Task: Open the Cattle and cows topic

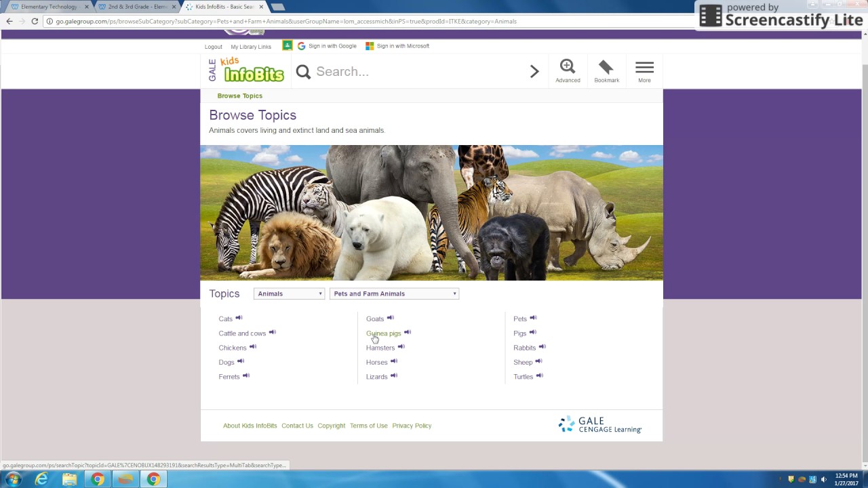Action: point(242,333)
